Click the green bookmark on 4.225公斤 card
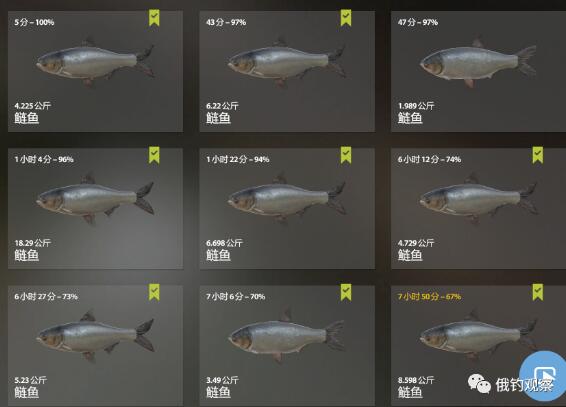Screen dimensions: 566x407 pyautogui.click(x=154, y=18)
